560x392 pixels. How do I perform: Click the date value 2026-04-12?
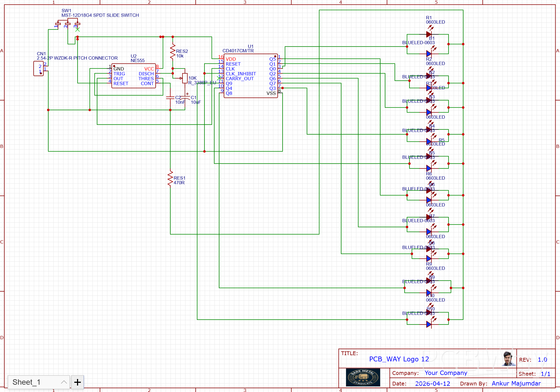pyautogui.click(x=433, y=384)
